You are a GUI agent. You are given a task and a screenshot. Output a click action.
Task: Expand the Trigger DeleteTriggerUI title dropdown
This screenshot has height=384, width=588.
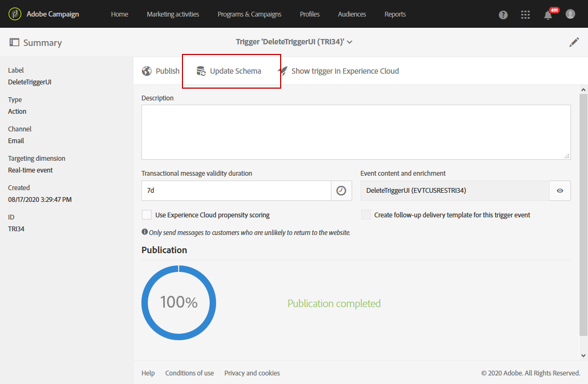click(x=349, y=42)
